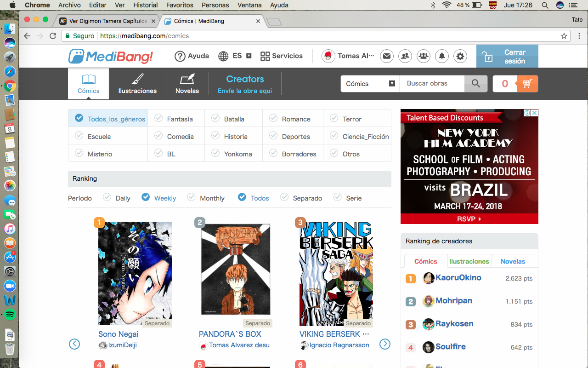Click the Chrome address bar URL

point(144,36)
